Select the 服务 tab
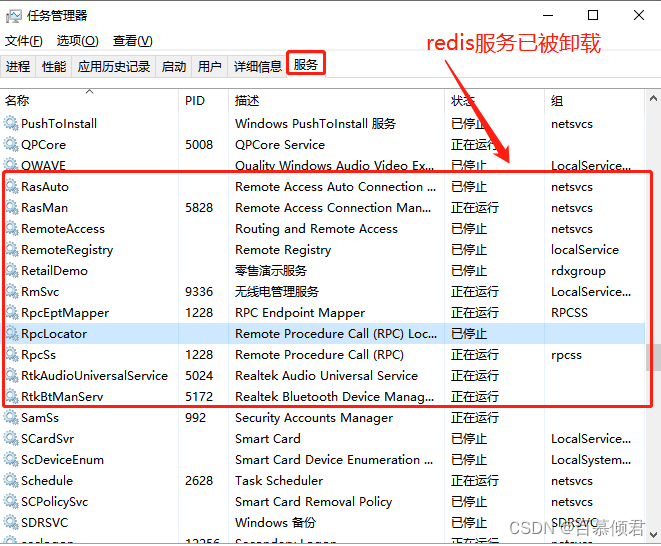The width and height of the screenshot is (661, 546). point(306,65)
